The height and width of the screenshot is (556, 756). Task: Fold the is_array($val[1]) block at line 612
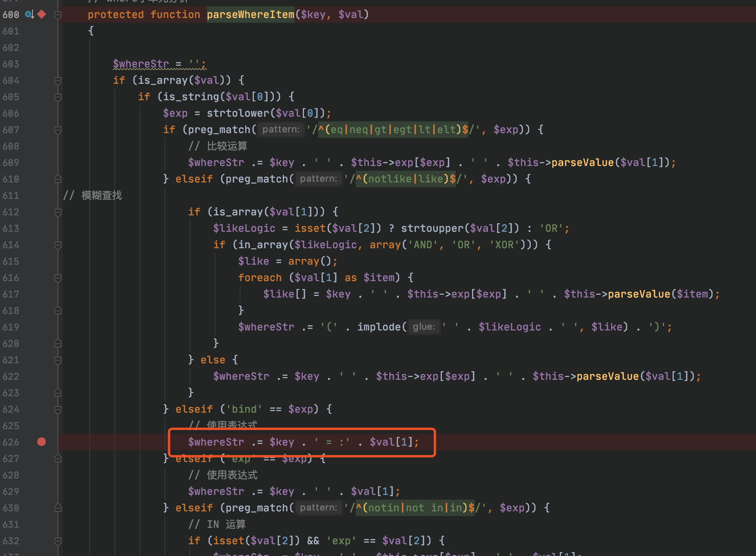pos(58,212)
